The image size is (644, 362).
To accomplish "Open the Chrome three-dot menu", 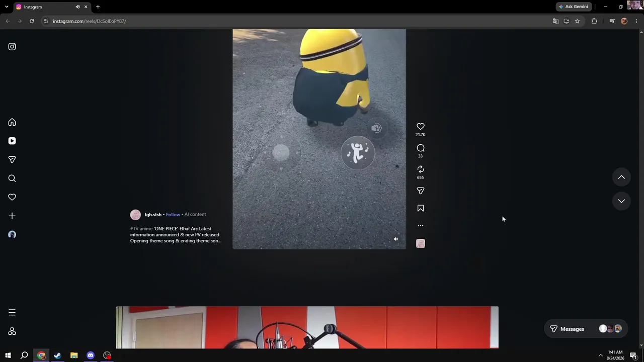I will 636,21.
